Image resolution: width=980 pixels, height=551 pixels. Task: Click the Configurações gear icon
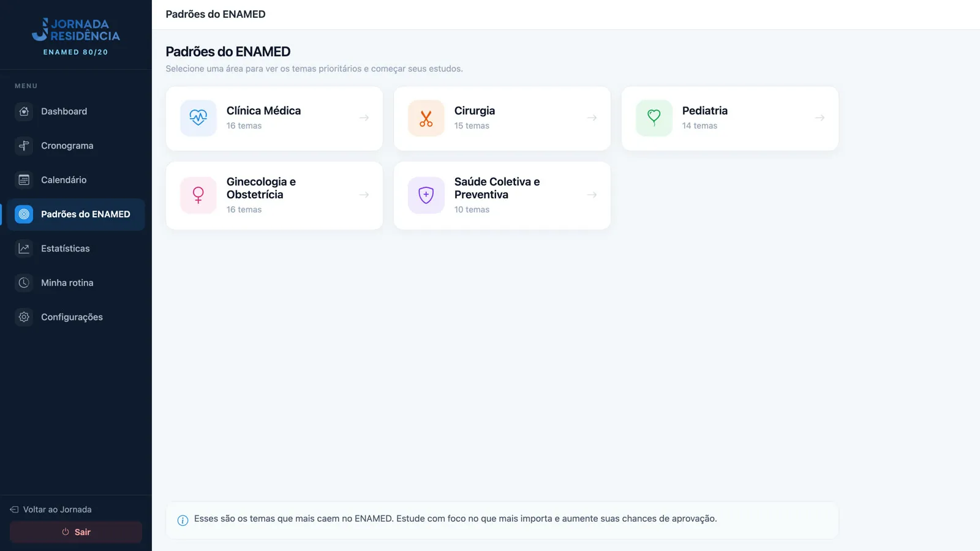(24, 317)
